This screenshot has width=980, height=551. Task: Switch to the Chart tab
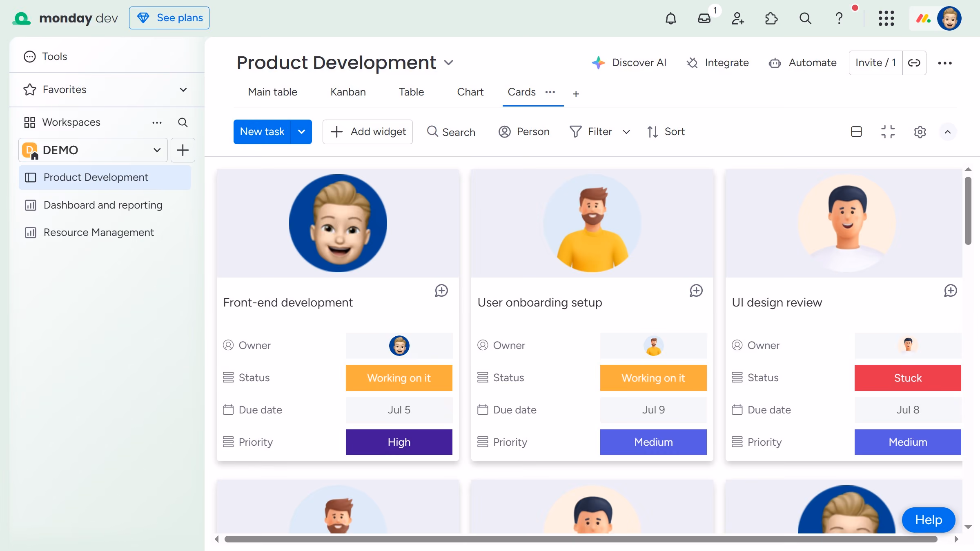coord(470,92)
